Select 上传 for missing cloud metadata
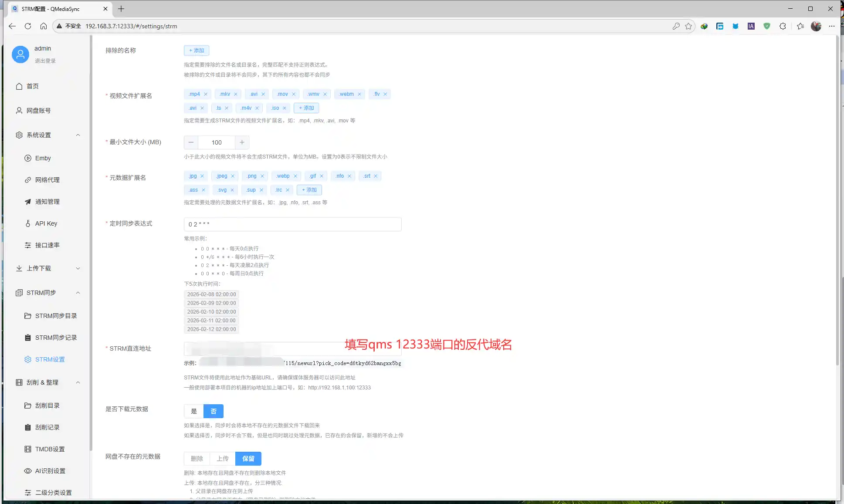 (223, 458)
